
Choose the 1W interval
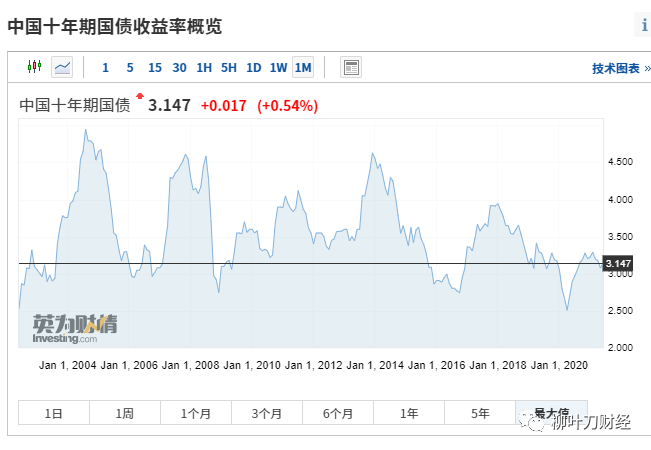(278, 67)
